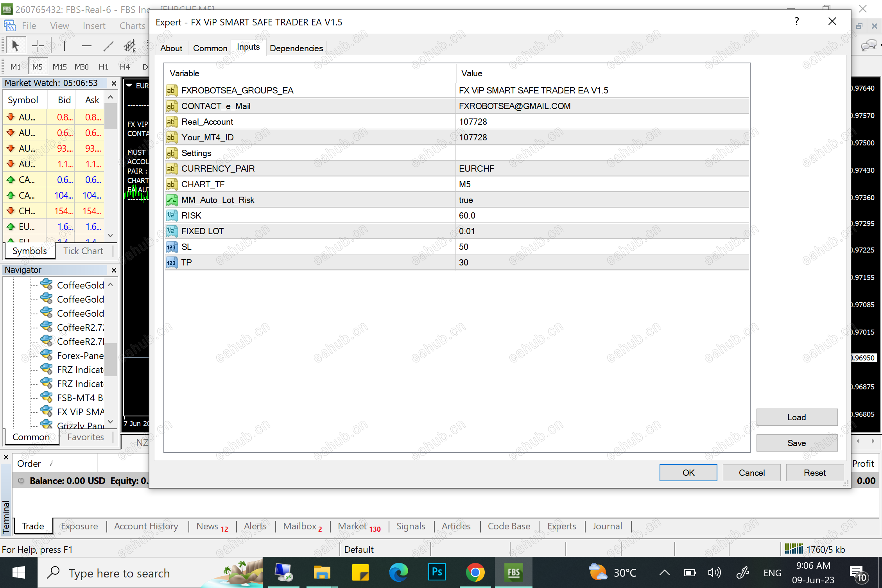Click the red down arrow of CH... symbol

[x=11, y=211]
